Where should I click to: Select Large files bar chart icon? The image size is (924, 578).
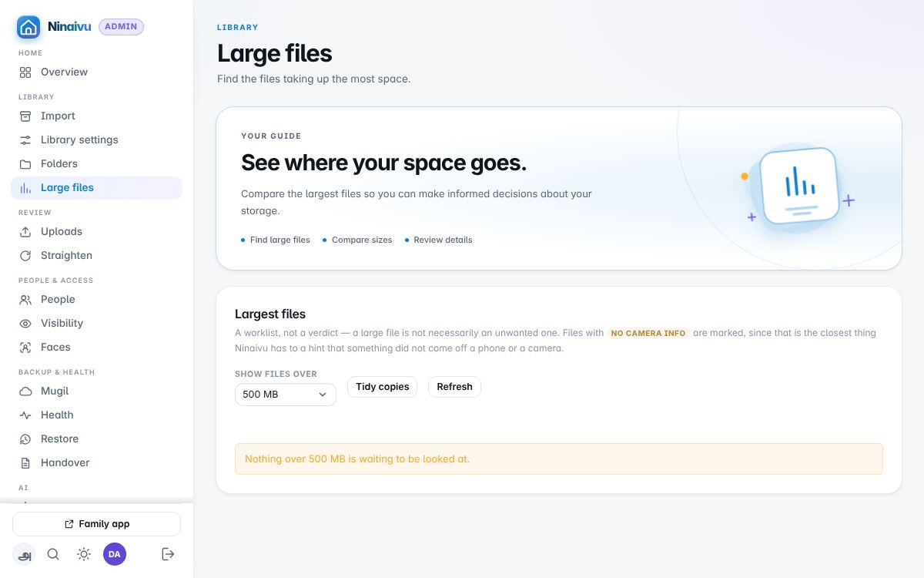[x=25, y=188]
